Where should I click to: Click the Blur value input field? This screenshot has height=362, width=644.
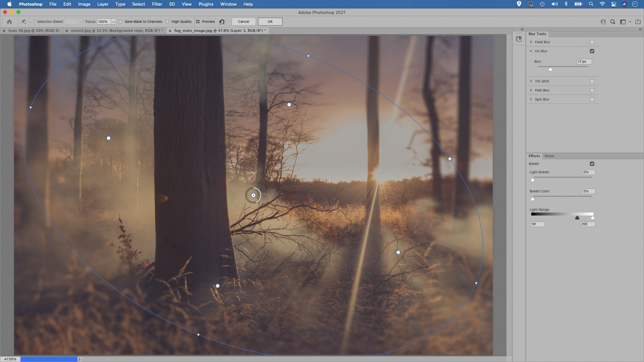584,62
